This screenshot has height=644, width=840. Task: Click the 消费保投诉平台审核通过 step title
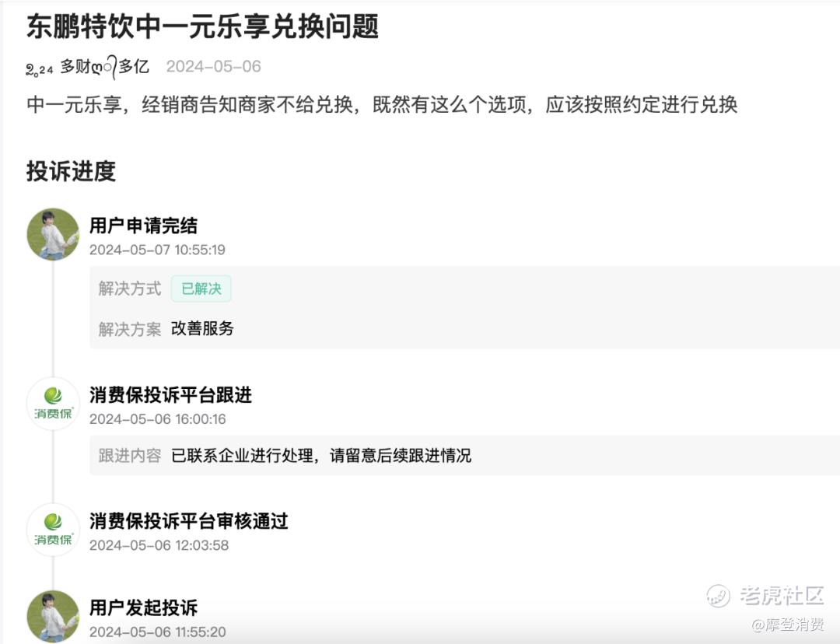tap(188, 521)
